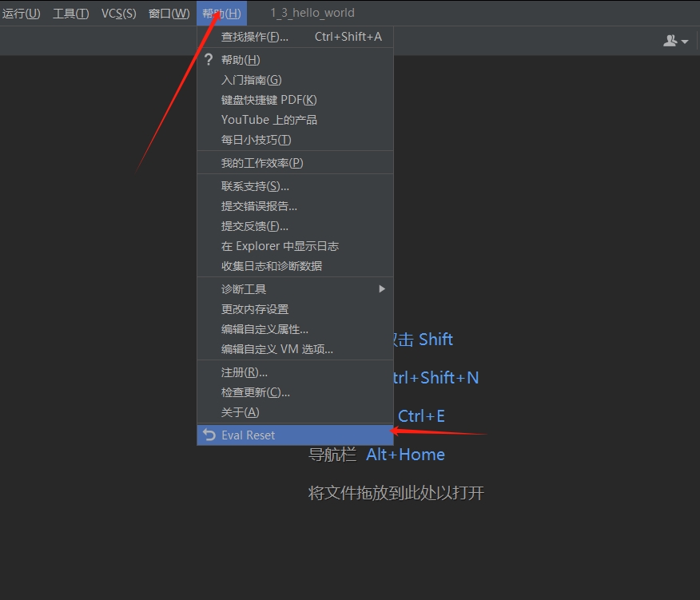Viewport: 700px width, 600px height.
Task: Click the user account icon in toolbar
Action: [670, 41]
